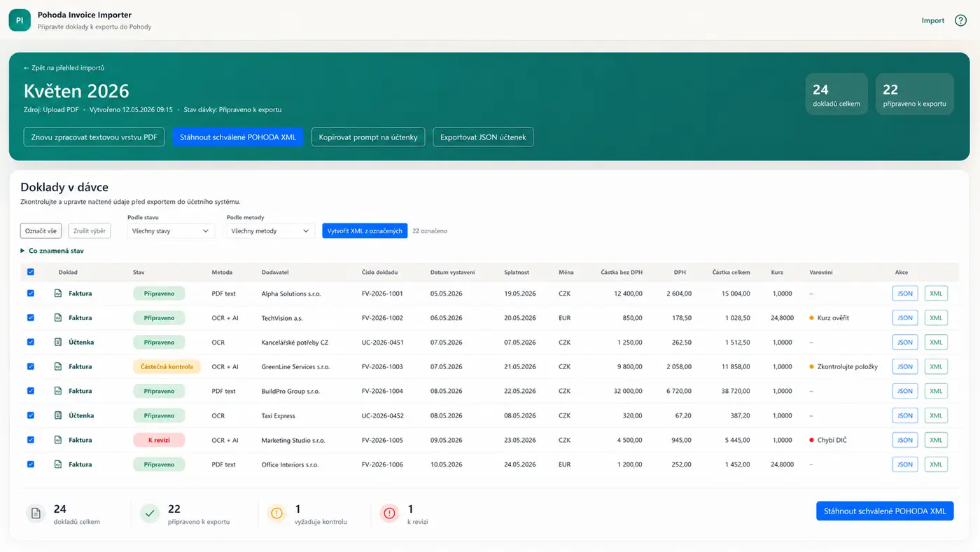Export XML for Alpha Solutions s.r.o. row

tap(936, 294)
